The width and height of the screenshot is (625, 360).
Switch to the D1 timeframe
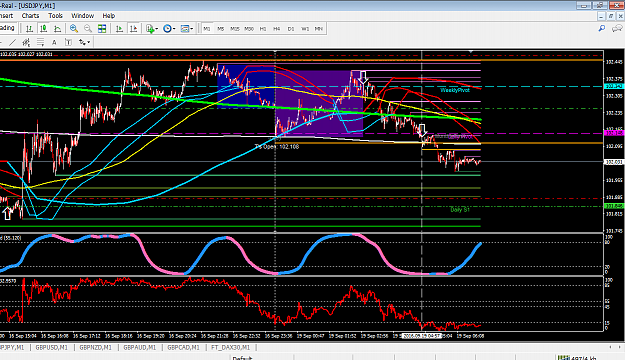tap(291, 29)
